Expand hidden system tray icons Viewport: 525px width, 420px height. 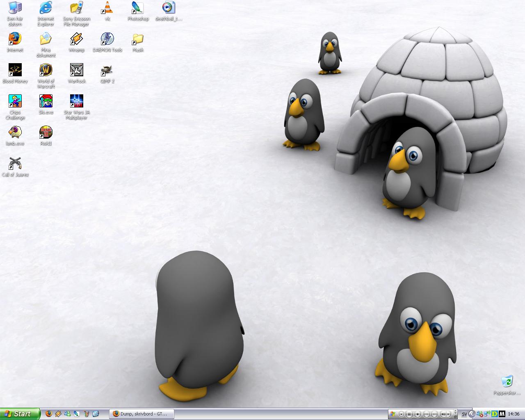[472, 414]
